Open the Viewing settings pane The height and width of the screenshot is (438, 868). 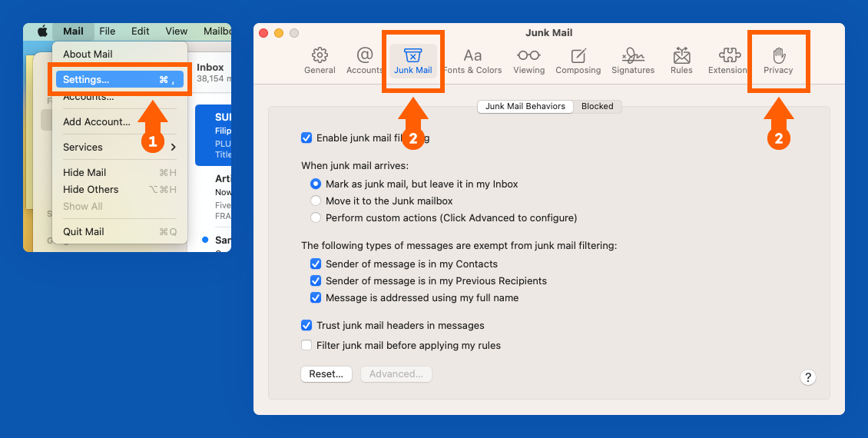click(528, 61)
